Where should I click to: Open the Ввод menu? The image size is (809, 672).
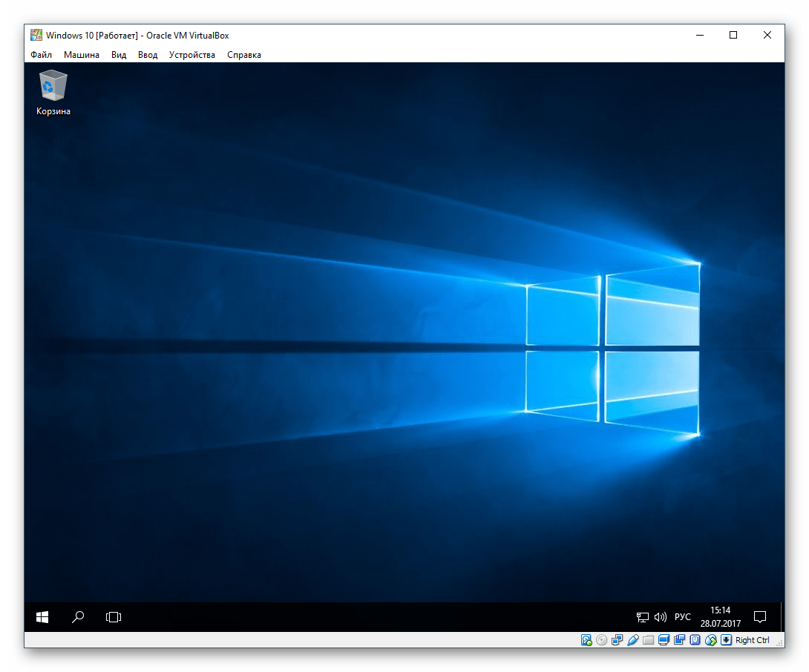(x=148, y=55)
